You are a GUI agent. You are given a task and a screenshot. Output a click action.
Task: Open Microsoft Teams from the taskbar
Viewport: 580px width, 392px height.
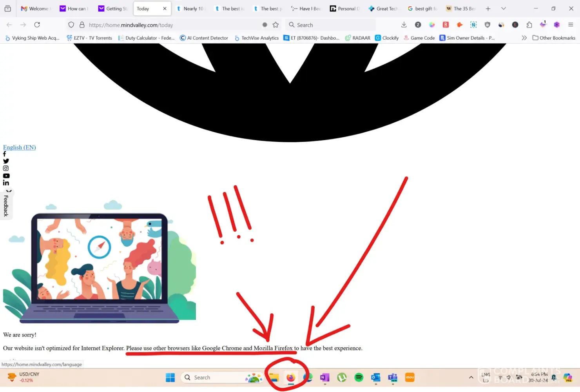393,377
